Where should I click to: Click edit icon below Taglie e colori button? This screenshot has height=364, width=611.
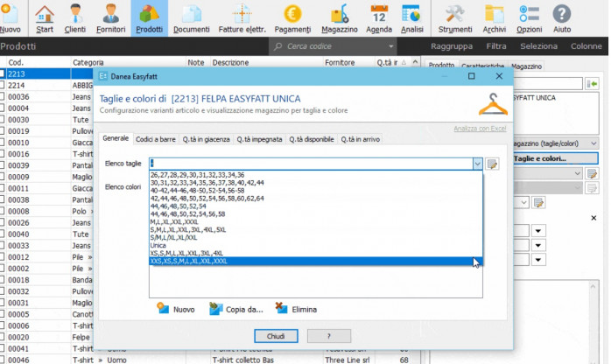(x=592, y=173)
